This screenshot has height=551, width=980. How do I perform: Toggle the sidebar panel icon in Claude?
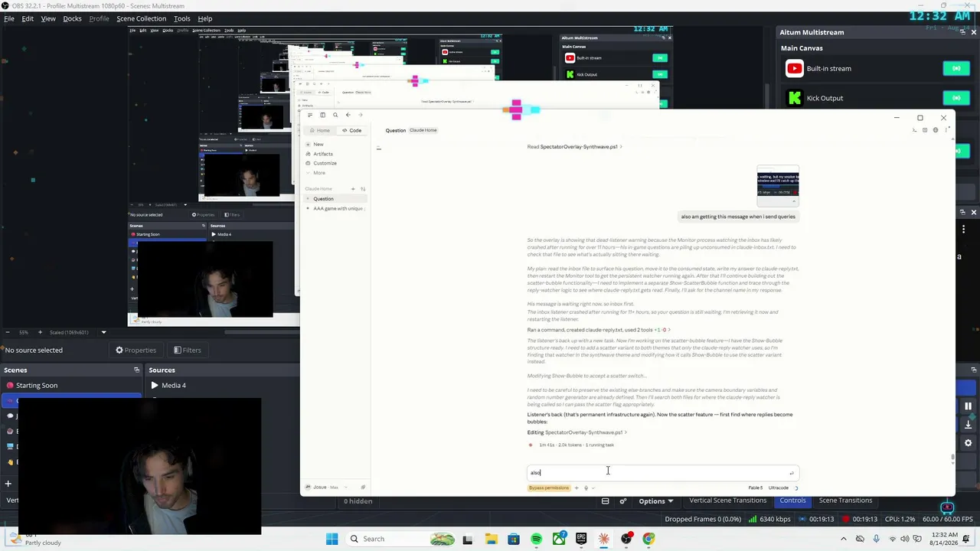(322, 115)
